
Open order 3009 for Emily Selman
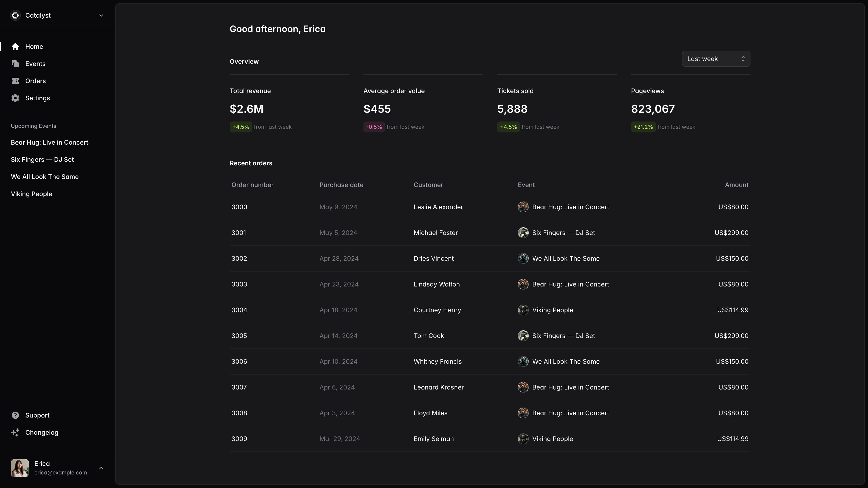click(x=239, y=439)
